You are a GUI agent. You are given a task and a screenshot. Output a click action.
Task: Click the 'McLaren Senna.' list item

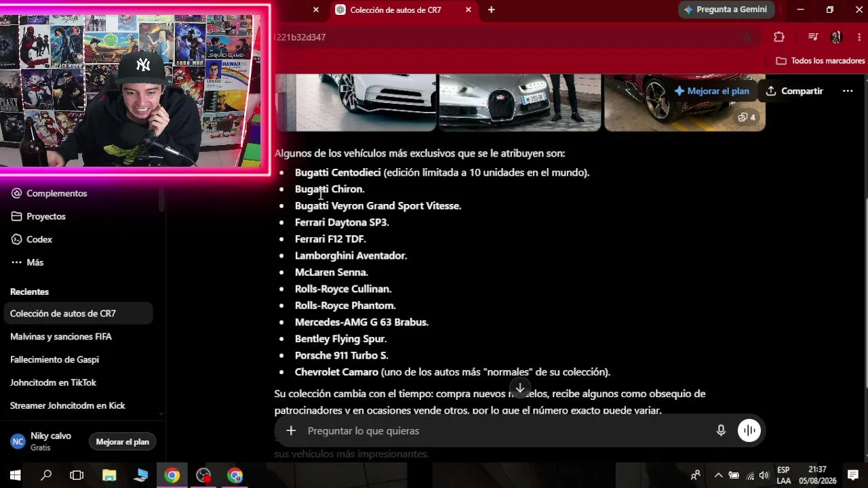[x=332, y=272]
